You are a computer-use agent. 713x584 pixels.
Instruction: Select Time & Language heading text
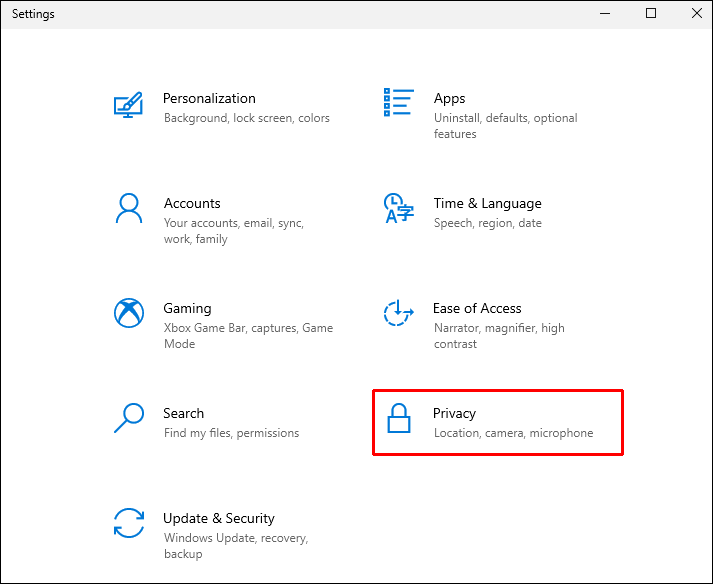point(487,203)
